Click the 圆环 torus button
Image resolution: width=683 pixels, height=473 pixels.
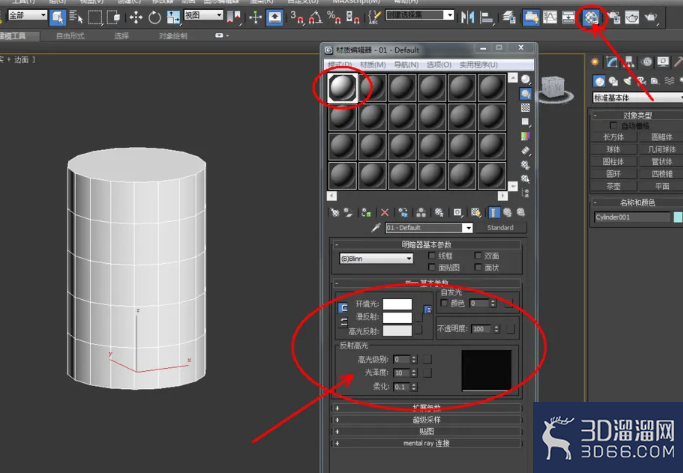point(613,174)
